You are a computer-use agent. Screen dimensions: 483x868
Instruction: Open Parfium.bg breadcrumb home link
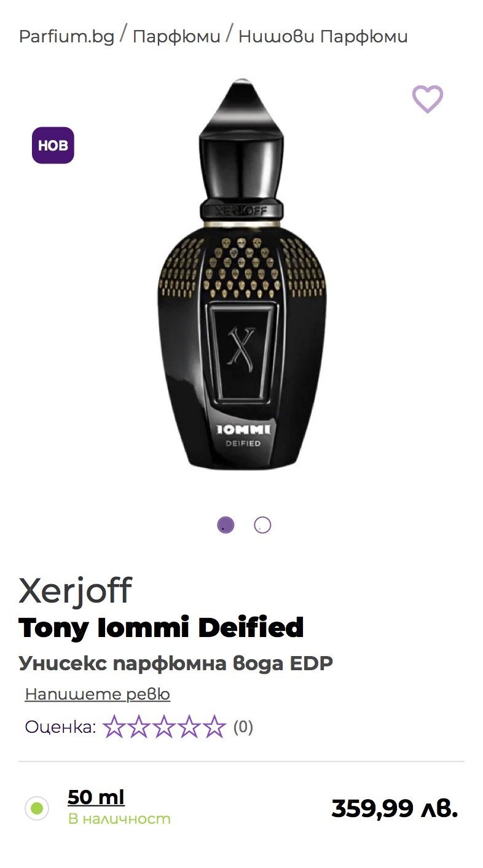tap(66, 37)
